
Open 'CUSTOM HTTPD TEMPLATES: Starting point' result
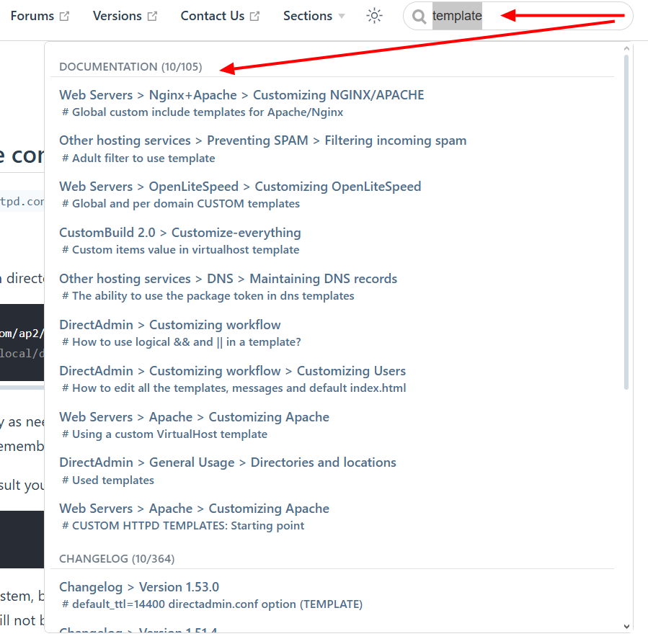click(183, 526)
